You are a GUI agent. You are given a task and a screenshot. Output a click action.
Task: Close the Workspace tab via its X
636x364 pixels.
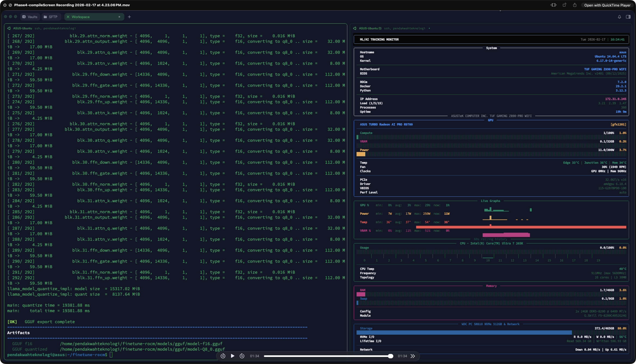point(68,17)
